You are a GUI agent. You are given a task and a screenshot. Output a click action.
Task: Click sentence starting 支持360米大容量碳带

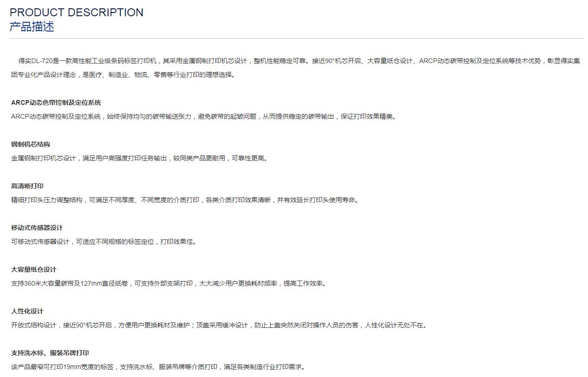[x=169, y=283]
